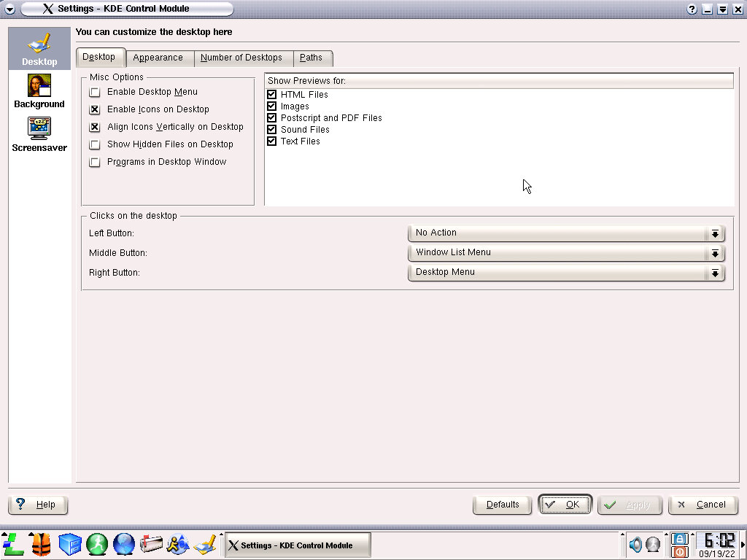Select the Desktop module in sidebar
This screenshot has height=560, width=747.
point(39,50)
